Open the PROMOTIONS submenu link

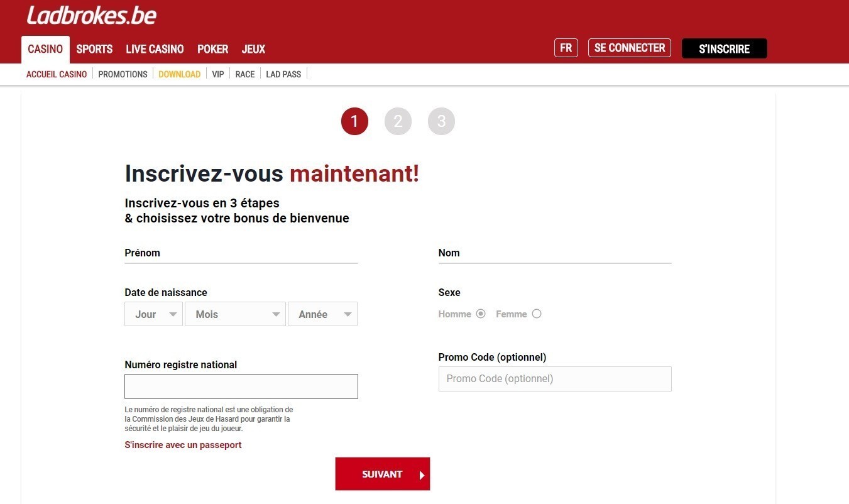click(123, 74)
